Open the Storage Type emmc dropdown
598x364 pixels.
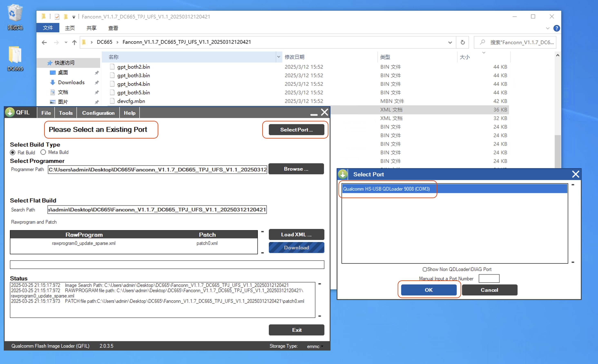click(315, 346)
